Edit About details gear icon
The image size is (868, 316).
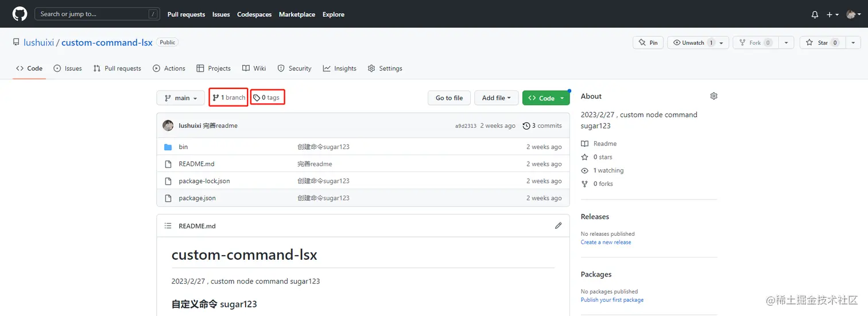tap(714, 96)
